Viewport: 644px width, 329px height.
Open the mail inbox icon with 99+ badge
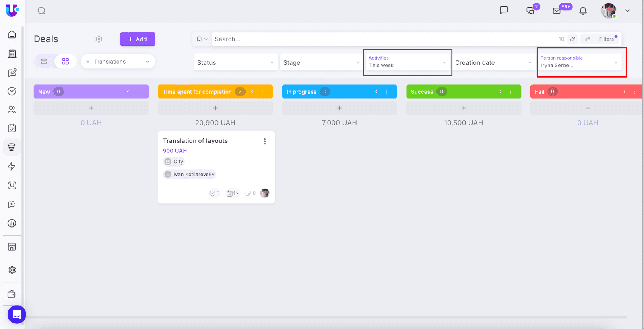click(x=557, y=11)
